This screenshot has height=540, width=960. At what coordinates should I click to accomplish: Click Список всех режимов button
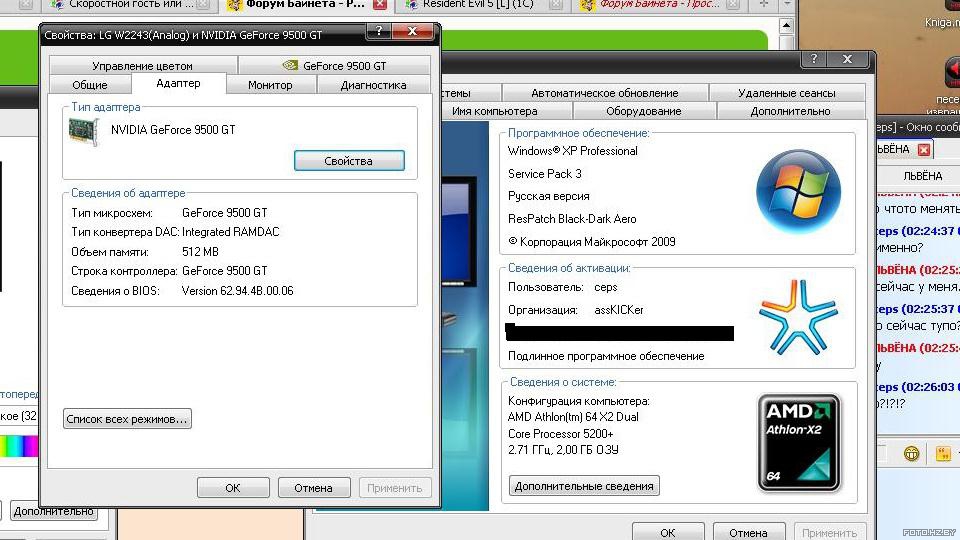(x=127, y=419)
